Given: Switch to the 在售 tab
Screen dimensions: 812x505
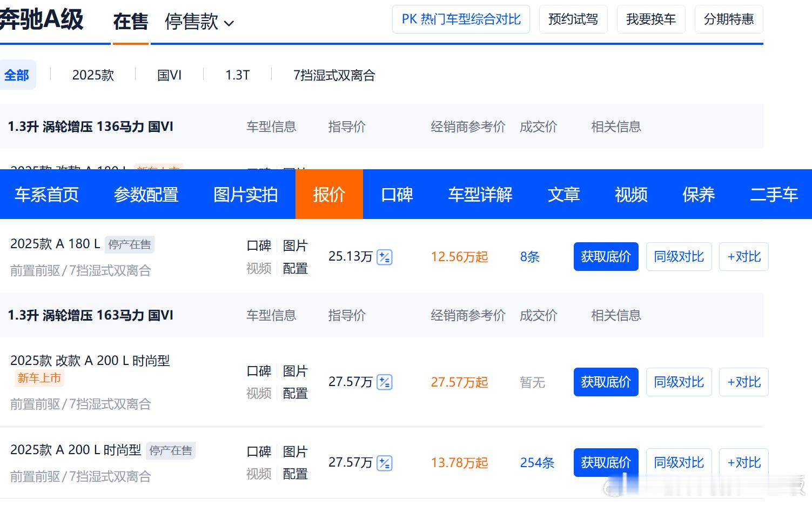Looking at the screenshot, I should coord(131,22).
